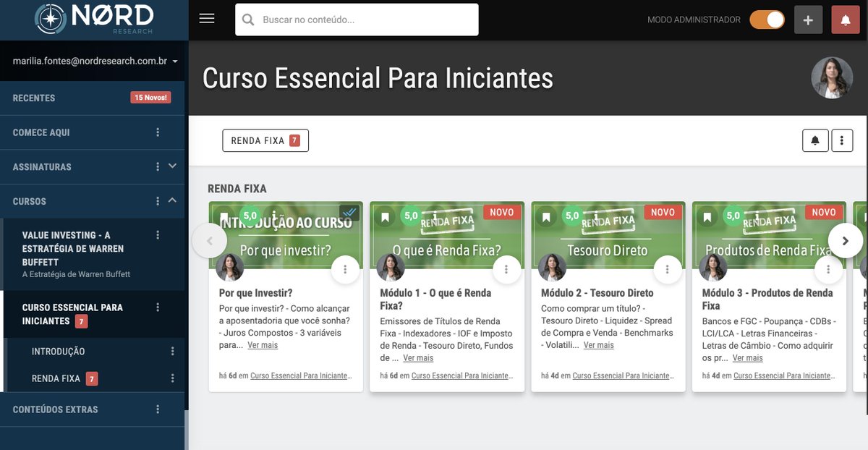Click the checkmark badge on the introduction card
This screenshot has height=450, width=868.
click(349, 213)
